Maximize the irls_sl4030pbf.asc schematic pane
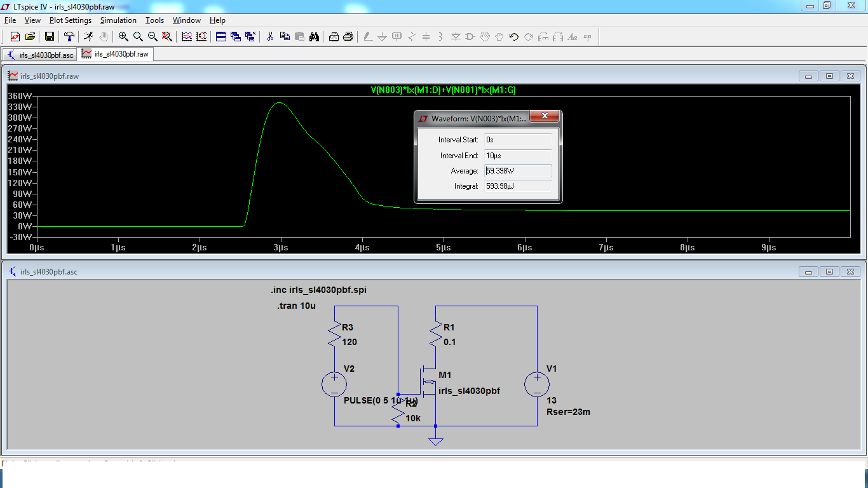Image resolution: width=868 pixels, height=488 pixels. point(829,271)
